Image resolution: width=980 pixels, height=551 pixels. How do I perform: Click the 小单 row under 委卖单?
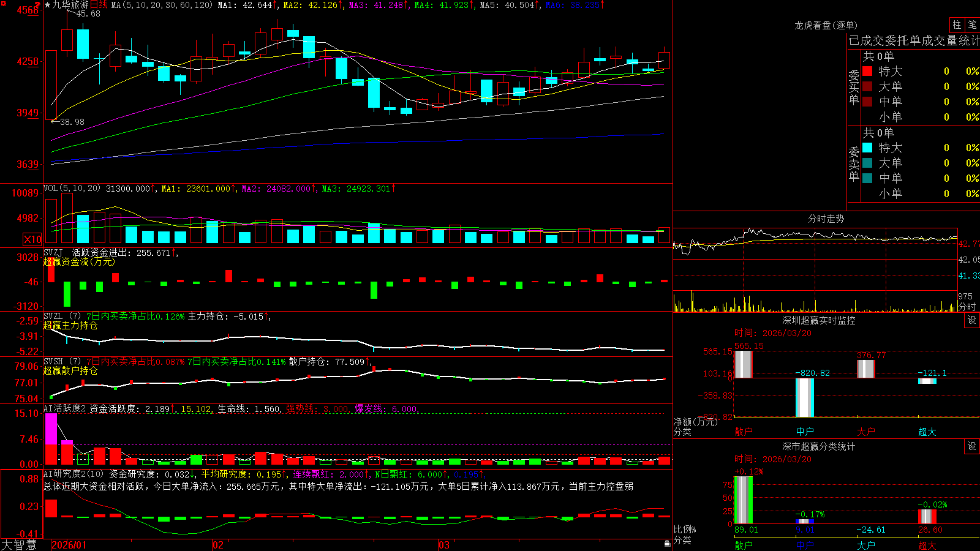(x=920, y=193)
